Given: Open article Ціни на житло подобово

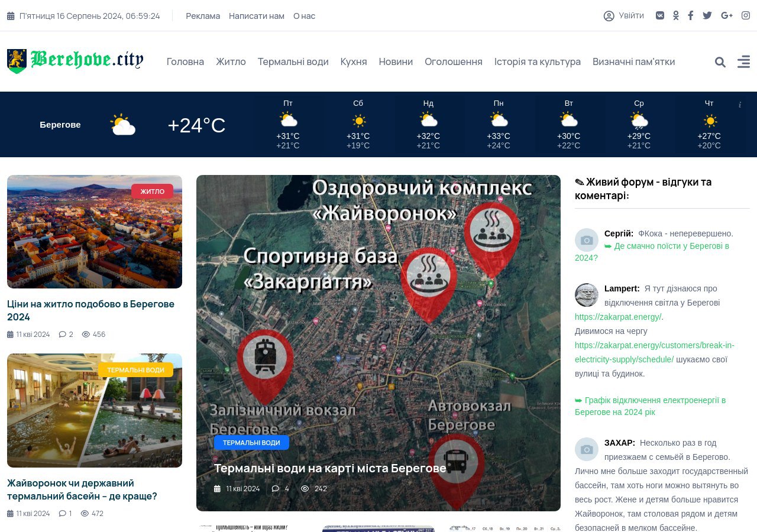Looking at the screenshot, I should point(90,310).
